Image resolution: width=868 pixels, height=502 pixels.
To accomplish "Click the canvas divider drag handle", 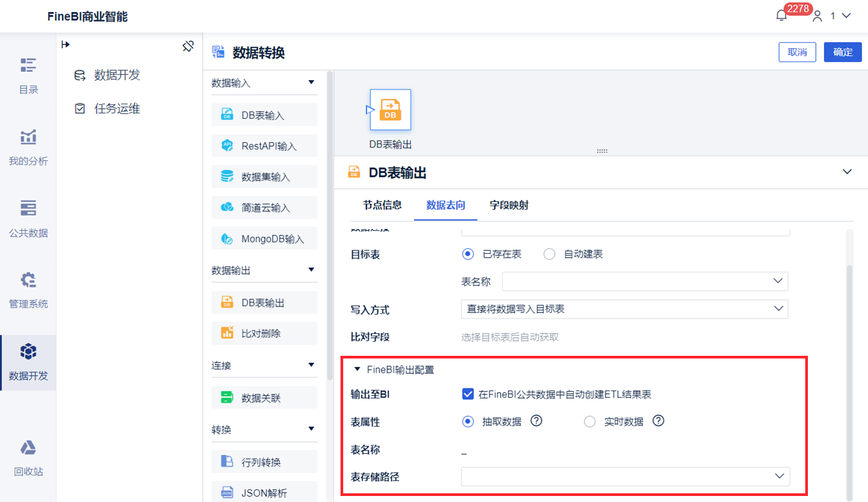I will 602,152.
